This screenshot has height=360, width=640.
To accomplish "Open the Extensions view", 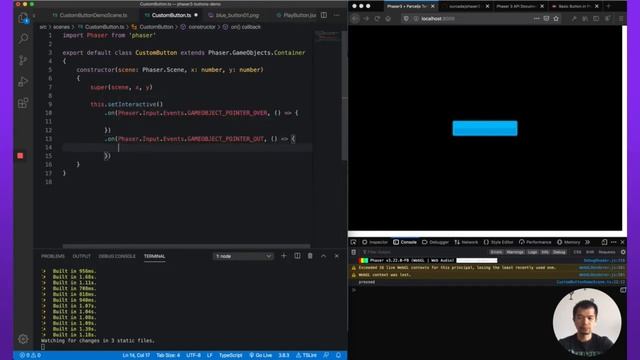I will point(23,103).
